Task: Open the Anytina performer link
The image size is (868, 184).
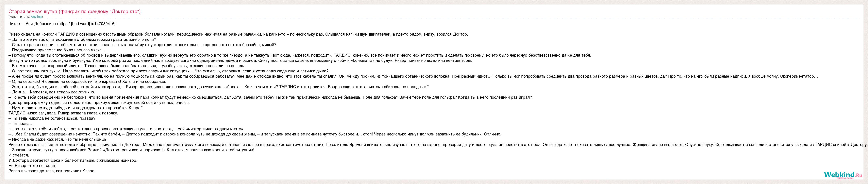Action: 36,17
